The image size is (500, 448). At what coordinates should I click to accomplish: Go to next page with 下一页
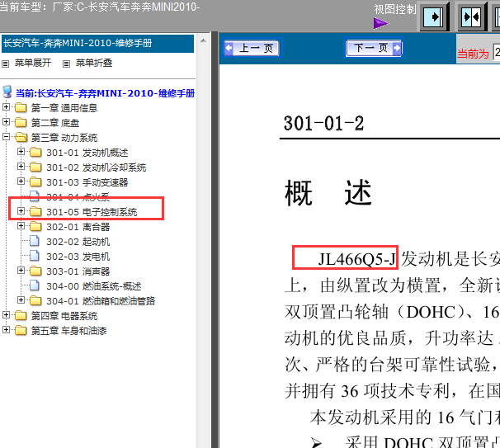click(374, 48)
